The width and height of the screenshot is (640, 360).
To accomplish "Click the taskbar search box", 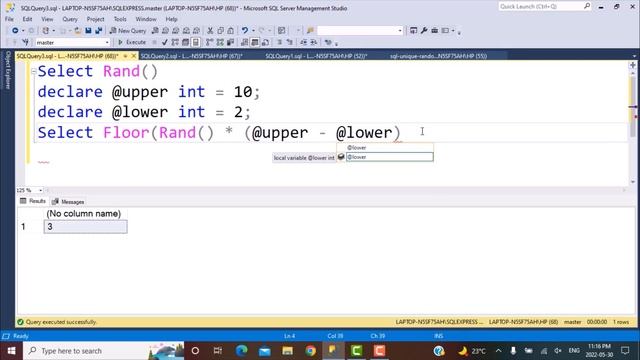I will [104, 351].
